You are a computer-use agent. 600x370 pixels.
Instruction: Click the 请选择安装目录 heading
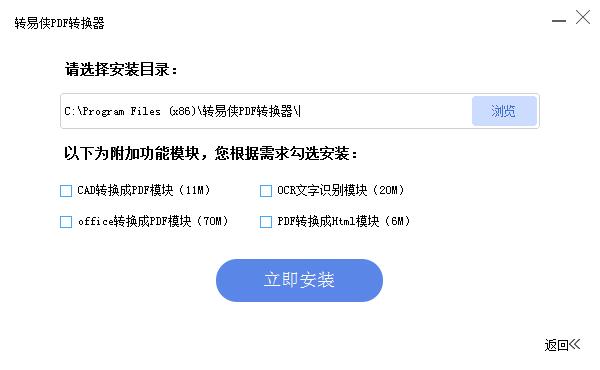[x=121, y=69]
